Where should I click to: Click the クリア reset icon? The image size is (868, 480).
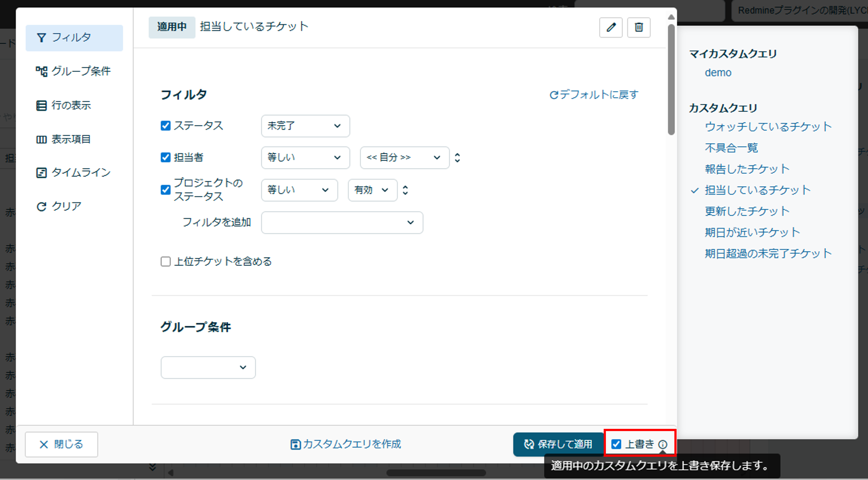tap(41, 206)
